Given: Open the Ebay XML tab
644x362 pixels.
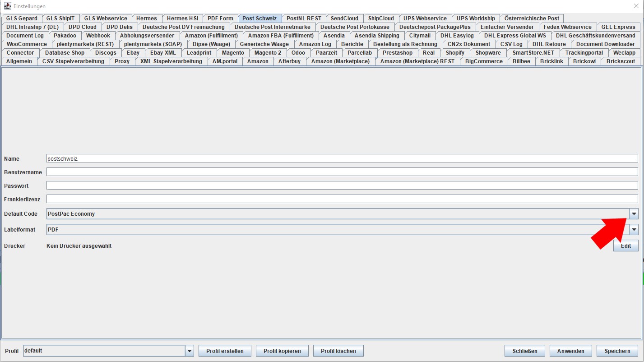Looking at the screenshot, I should (x=163, y=53).
